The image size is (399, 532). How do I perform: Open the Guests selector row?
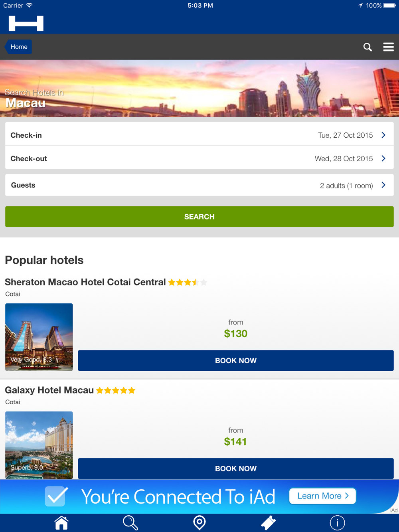tap(199, 185)
